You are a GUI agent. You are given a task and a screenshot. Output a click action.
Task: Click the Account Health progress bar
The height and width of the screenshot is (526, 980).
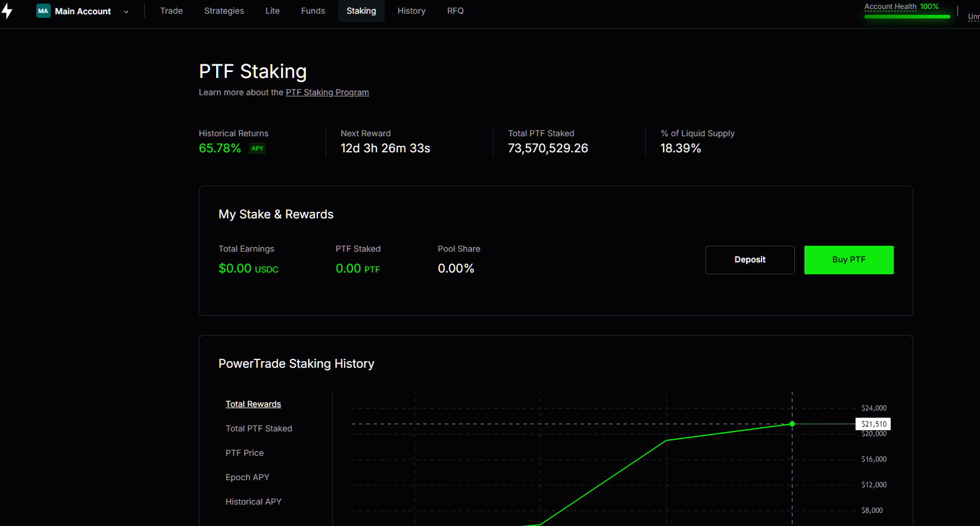click(907, 17)
